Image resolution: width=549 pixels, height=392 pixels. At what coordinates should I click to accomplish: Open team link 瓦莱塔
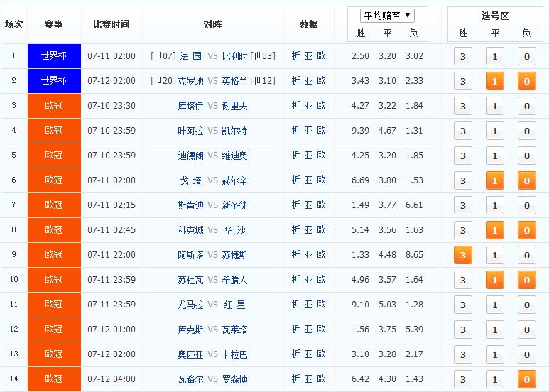tap(234, 330)
